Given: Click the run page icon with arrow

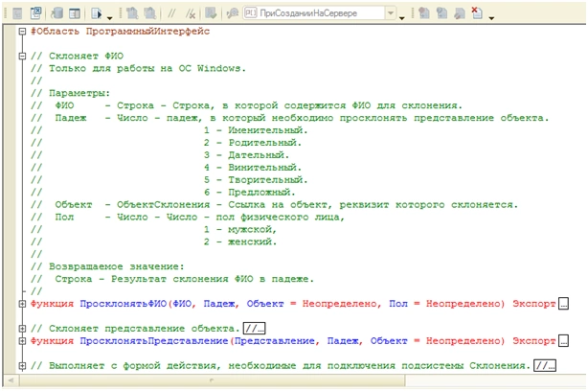Looking at the screenshot, I should point(97,13).
